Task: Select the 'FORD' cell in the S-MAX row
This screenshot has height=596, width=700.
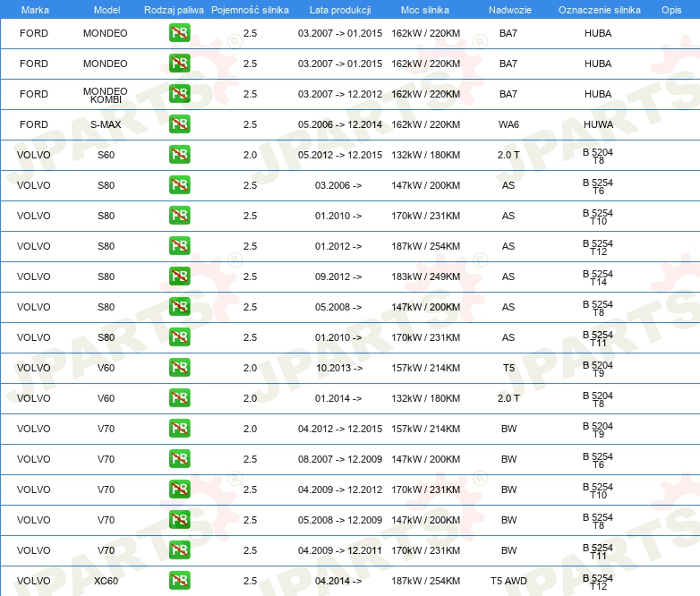Action: [33, 124]
